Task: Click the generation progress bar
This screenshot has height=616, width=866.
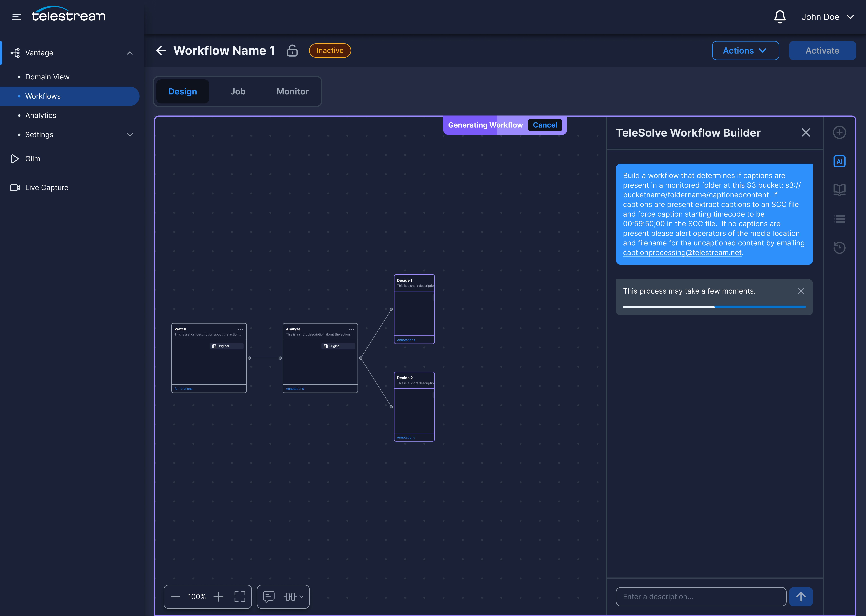Action: (714, 306)
